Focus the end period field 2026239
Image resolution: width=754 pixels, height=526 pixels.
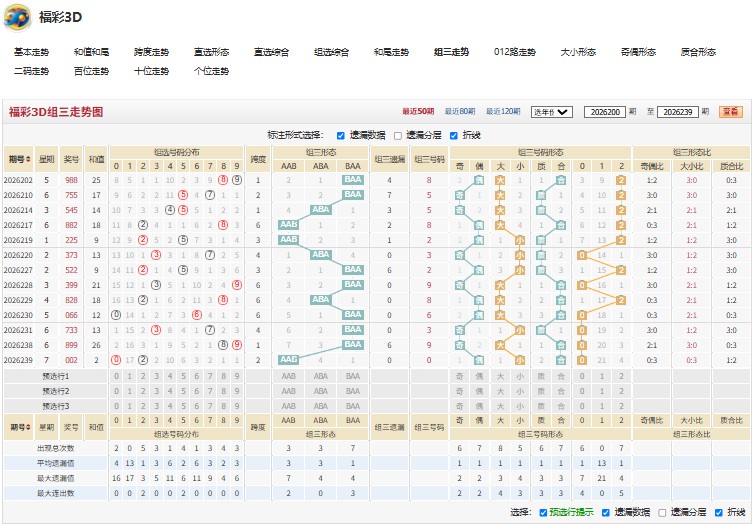(678, 112)
